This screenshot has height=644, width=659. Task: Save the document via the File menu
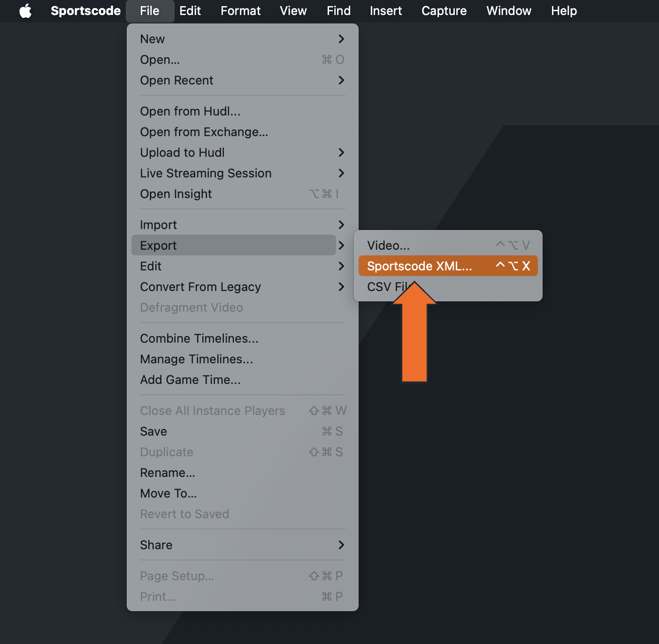153,431
